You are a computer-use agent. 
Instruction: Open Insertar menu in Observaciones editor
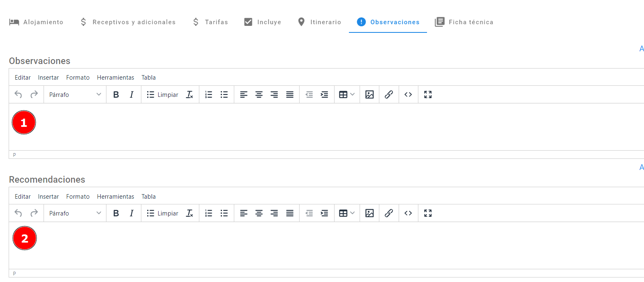(48, 78)
